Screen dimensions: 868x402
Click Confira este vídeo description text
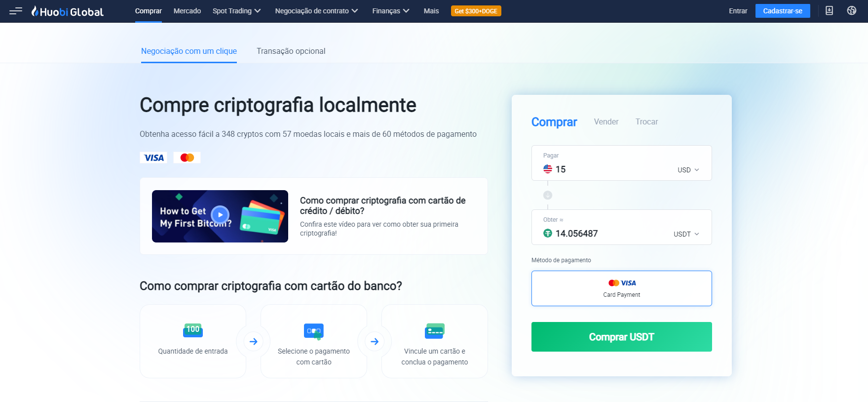[x=379, y=229]
